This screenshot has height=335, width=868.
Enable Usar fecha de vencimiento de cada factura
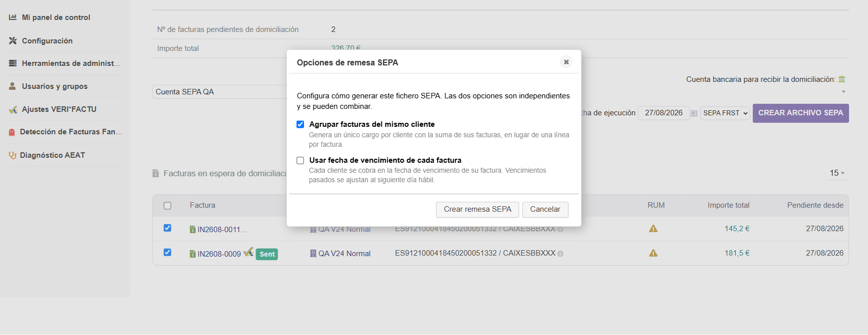(300, 160)
